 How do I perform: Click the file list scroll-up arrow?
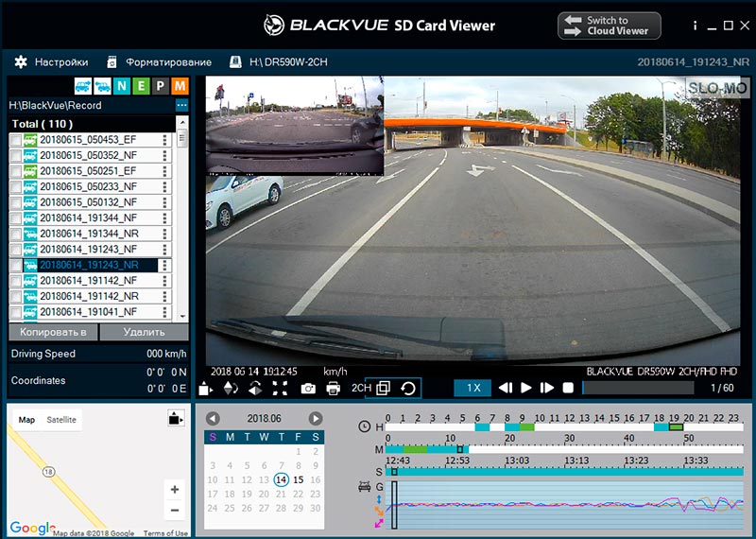pyautogui.click(x=182, y=122)
